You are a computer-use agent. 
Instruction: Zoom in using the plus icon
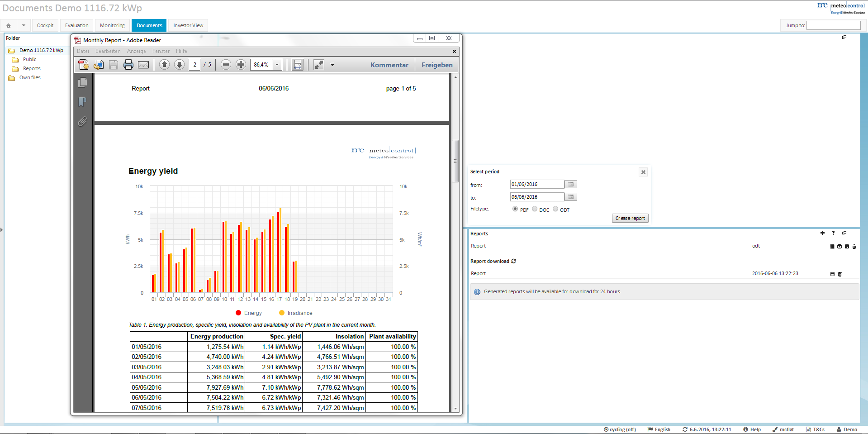coord(241,65)
